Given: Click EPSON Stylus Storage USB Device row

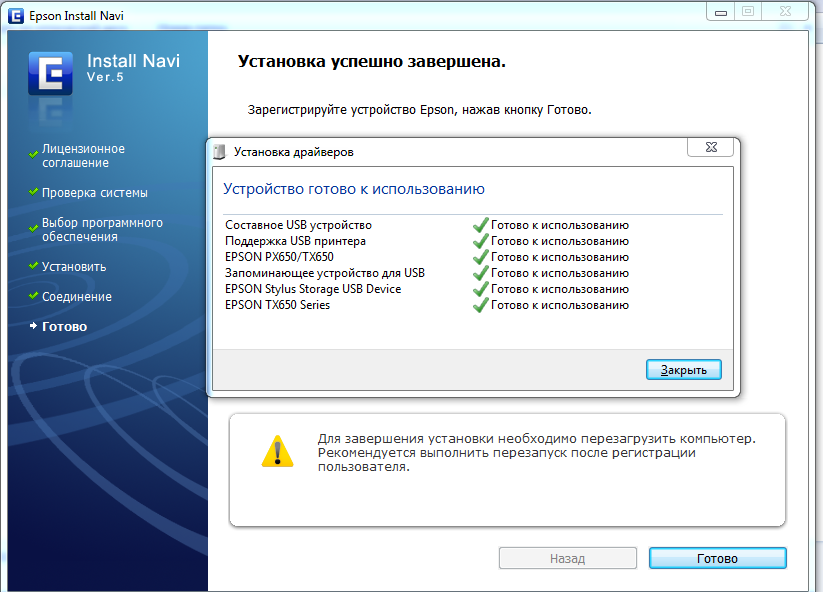Looking at the screenshot, I should (x=427, y=289).
